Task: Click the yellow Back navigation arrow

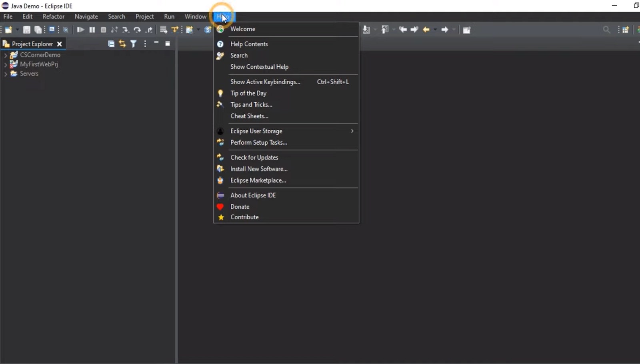Action: tap(426, 30)
